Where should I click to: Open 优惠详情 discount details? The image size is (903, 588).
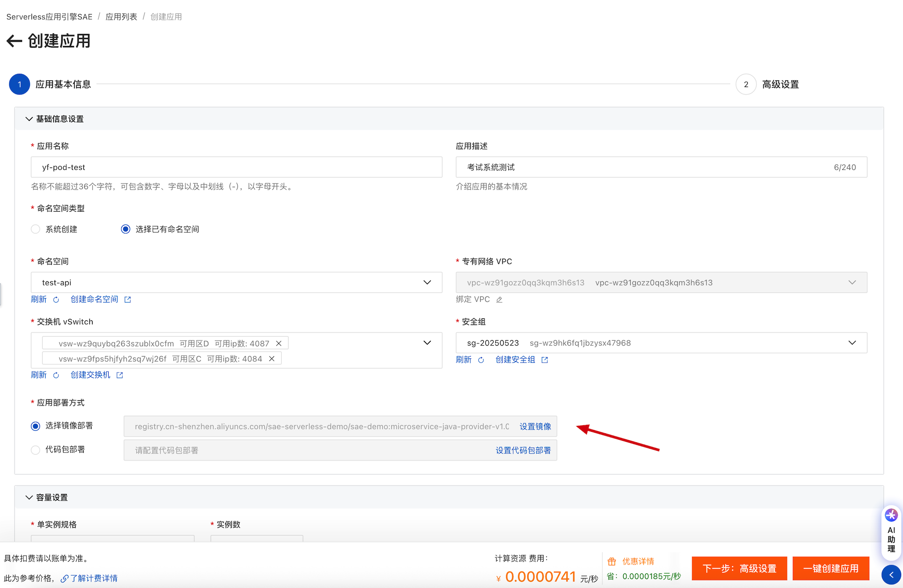pos(638,562)
